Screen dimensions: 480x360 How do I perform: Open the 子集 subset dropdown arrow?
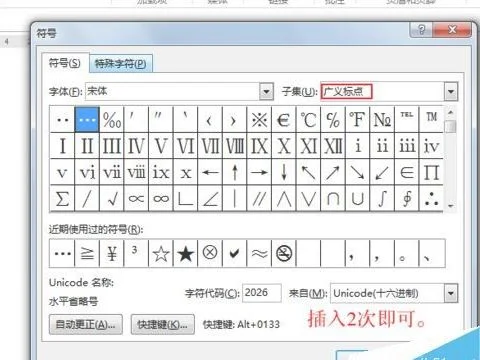click(451, 91)
